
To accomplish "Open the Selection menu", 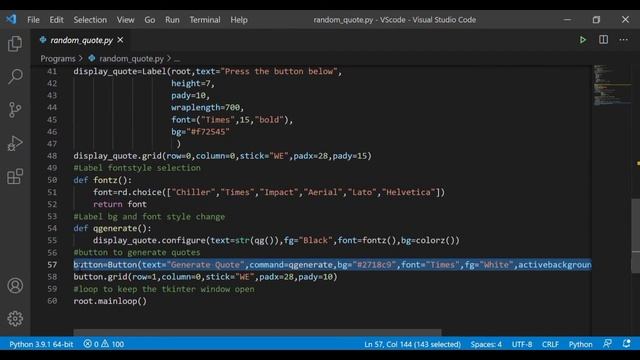I will 90,20.
